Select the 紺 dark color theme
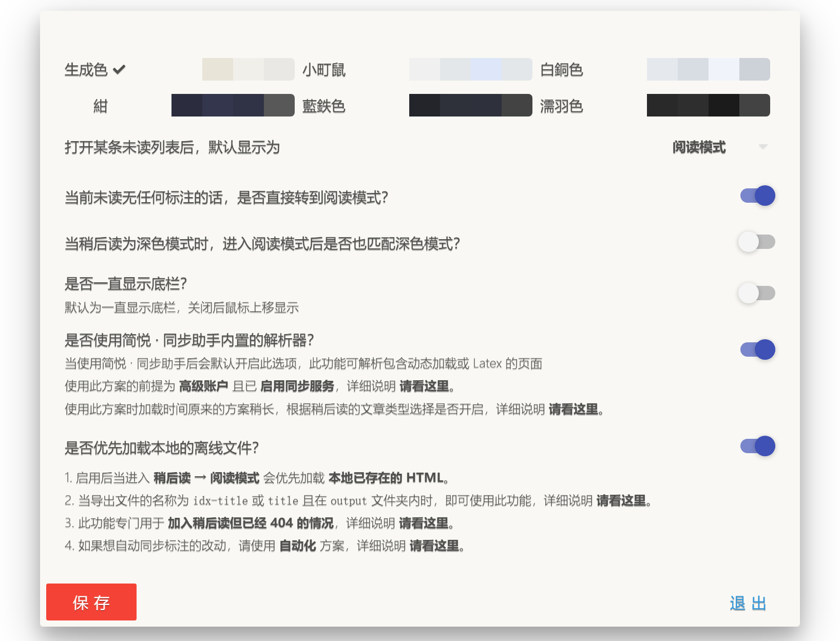 click(232, 105)
